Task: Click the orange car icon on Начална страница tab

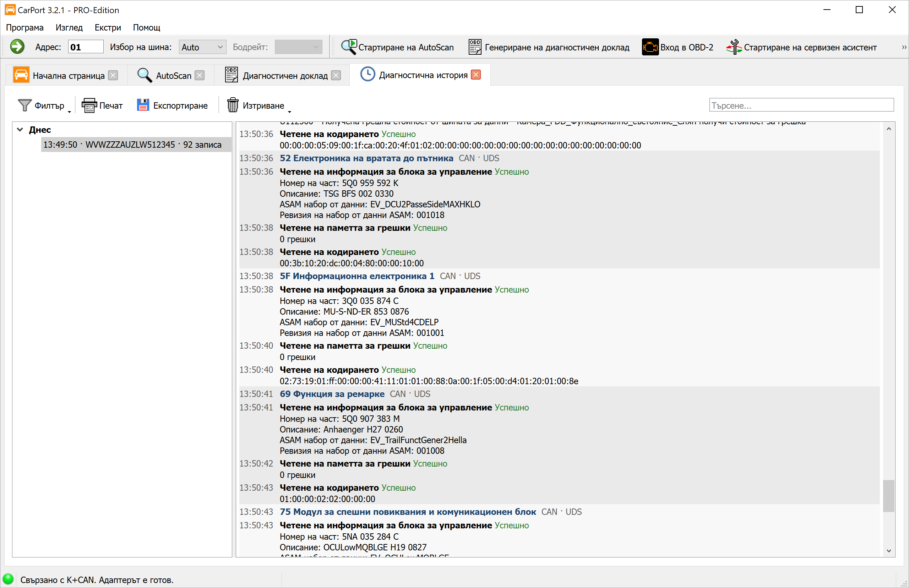Action: point(21,75)
